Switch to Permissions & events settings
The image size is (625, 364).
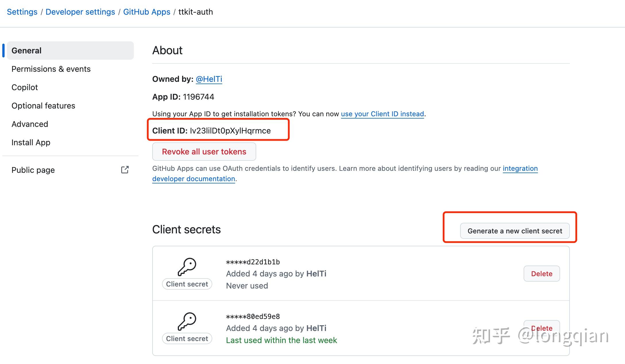pyautogui.click(x=51, y=69)
